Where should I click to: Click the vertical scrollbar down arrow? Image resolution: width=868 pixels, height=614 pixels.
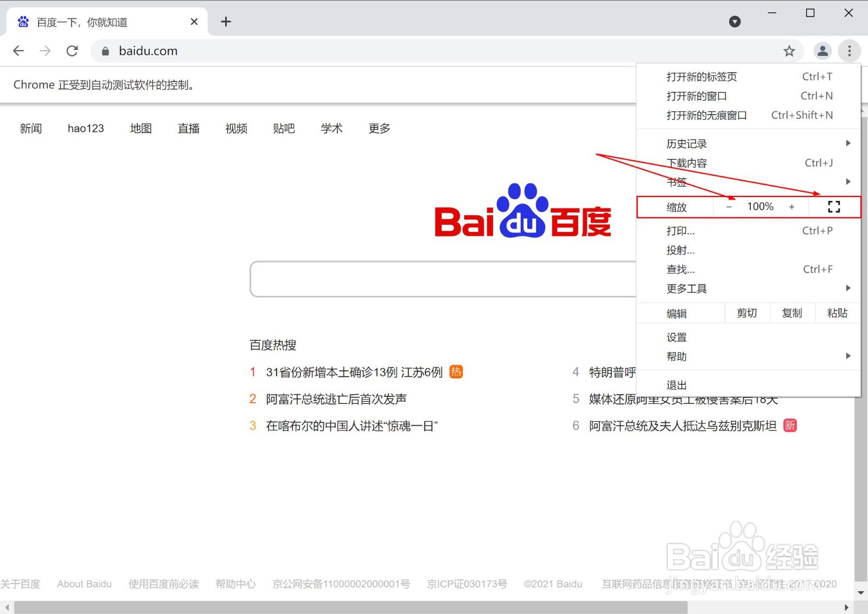click(861, 593)
